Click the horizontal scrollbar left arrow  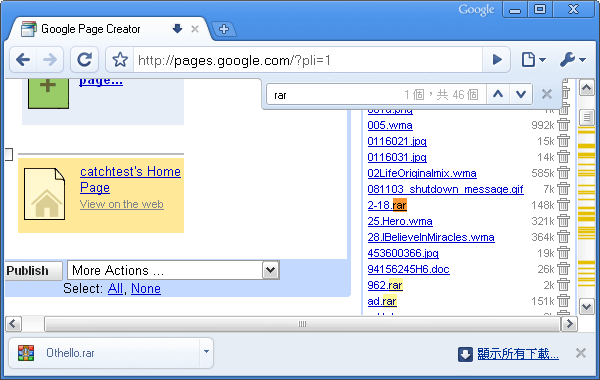pos(13,324)
